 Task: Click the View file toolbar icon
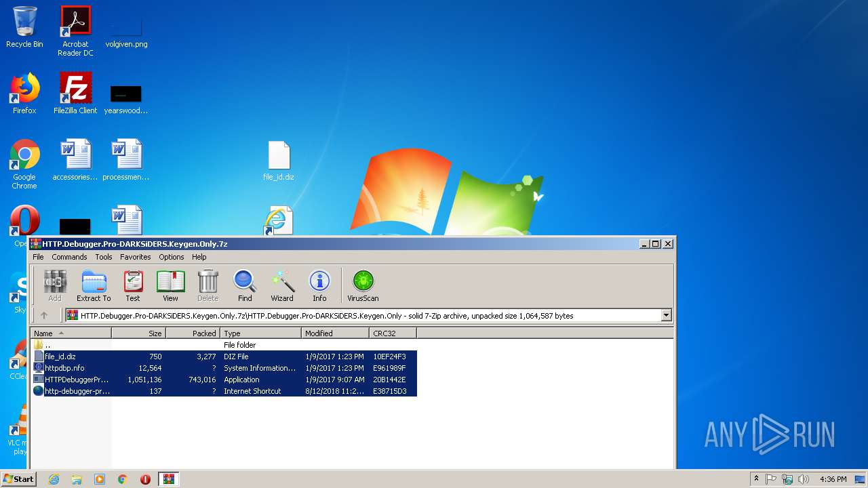[x=170, y=285]
